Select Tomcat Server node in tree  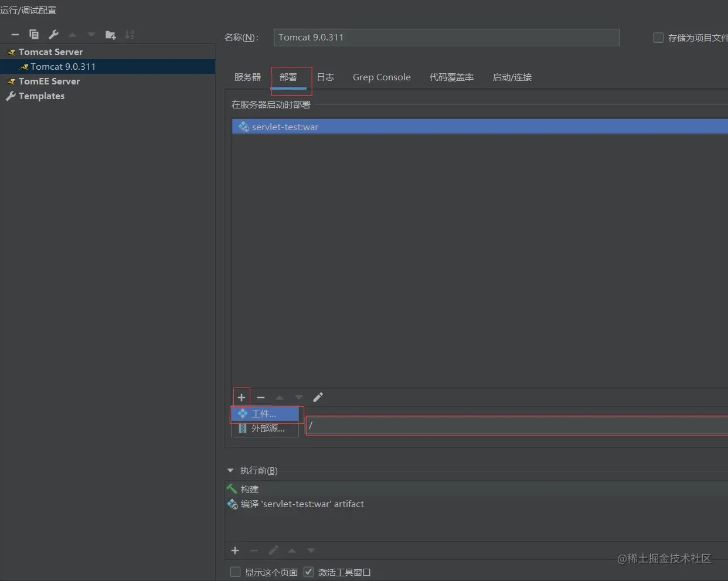pos(50,52)
